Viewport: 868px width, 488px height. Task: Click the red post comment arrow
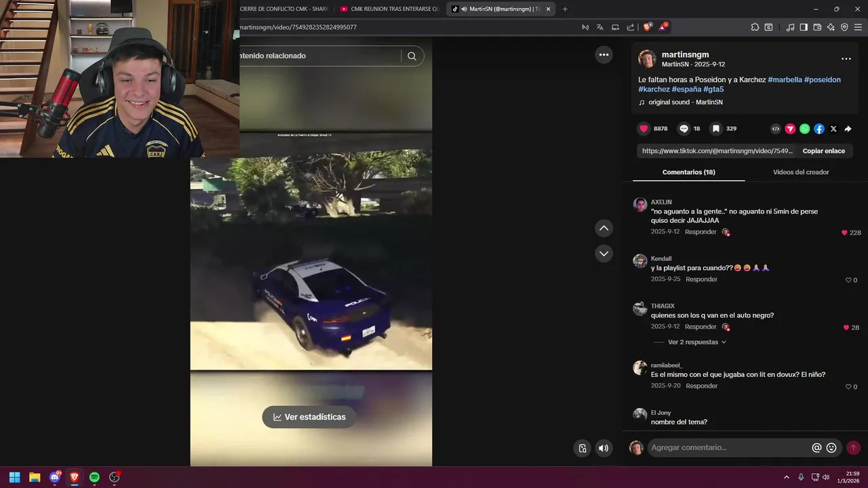coord(853,448)
